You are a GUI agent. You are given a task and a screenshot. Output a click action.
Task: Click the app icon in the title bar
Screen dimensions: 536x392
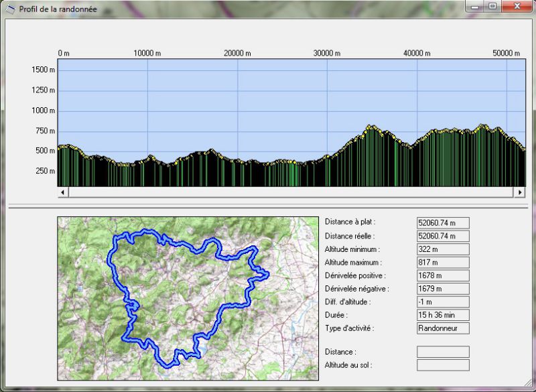click(10, 9)
